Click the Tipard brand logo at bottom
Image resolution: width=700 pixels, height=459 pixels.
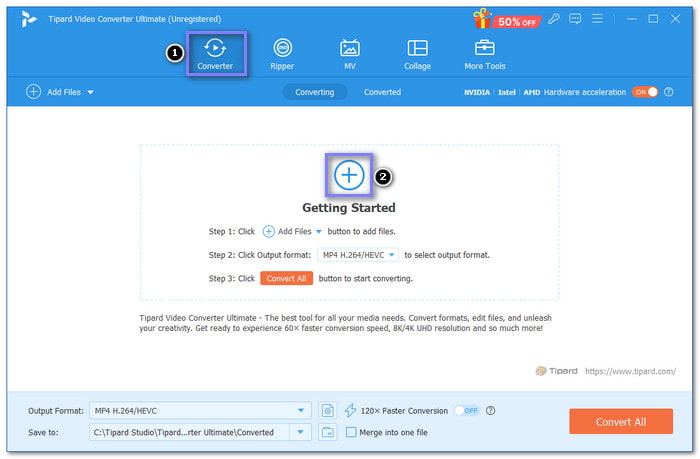pos(556,371)
